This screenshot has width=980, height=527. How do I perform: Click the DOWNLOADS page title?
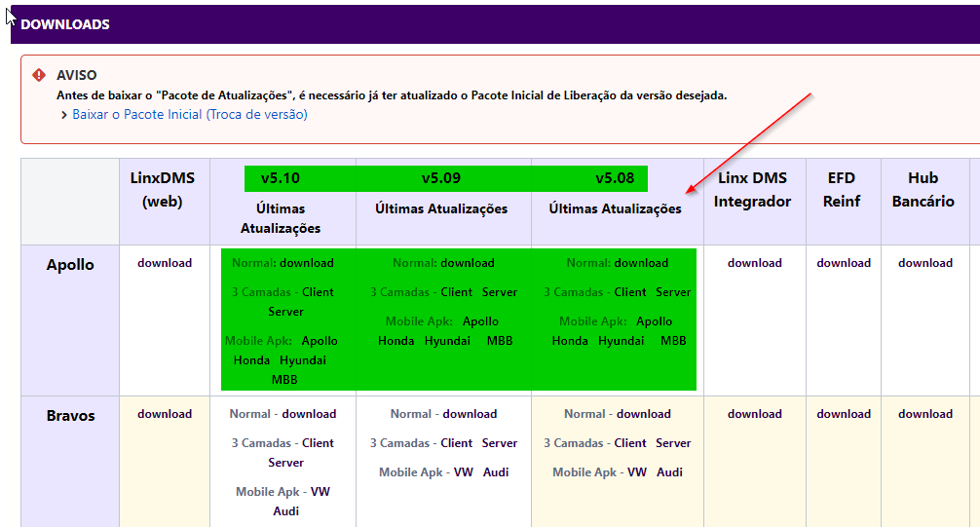[x=65, y=24]
